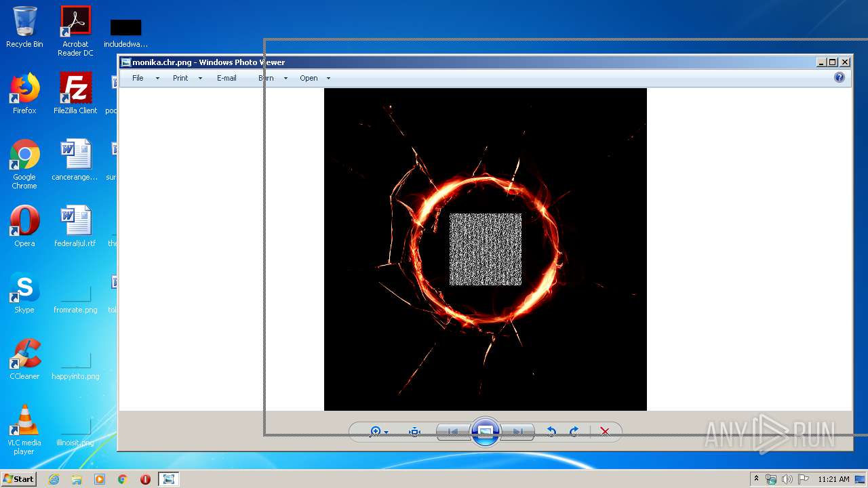This screenshot has height=488, width=868.
Task: Open Internet Explorer from the taskbar
Action: pos(54,479)
